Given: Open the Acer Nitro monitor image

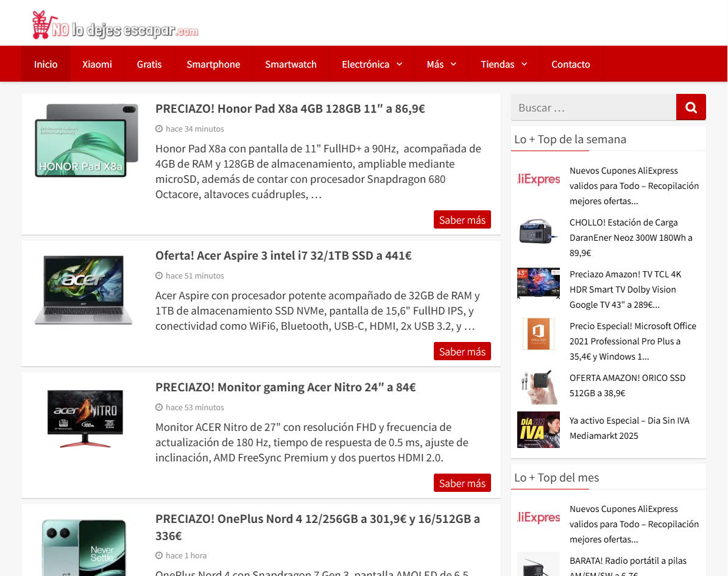Looking at the screenshot, I should click(86, 418).
